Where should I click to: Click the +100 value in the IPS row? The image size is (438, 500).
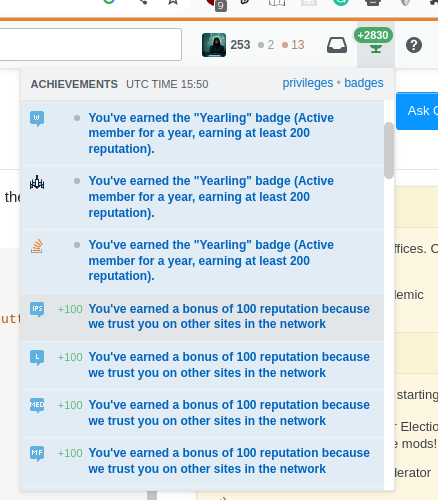point(70,309)
